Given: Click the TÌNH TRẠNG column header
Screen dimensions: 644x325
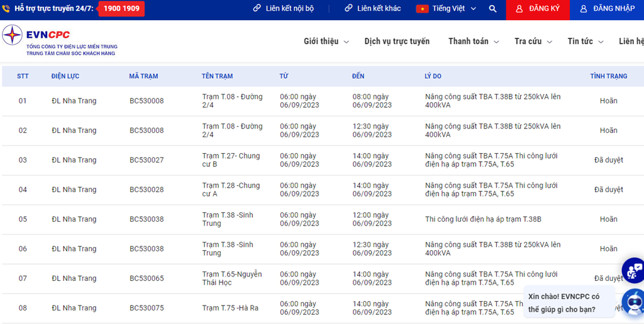Looking at the screenshot, I should point(608,76).
